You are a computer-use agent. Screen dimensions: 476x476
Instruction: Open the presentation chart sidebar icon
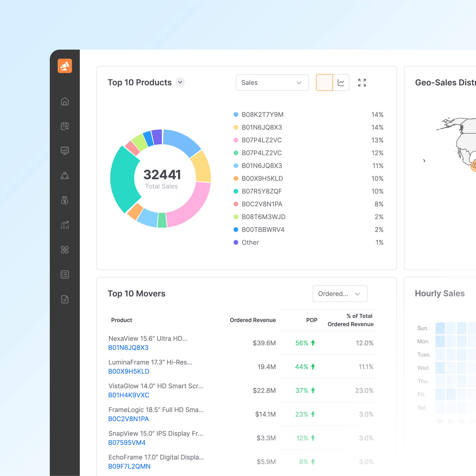point(65,151)
